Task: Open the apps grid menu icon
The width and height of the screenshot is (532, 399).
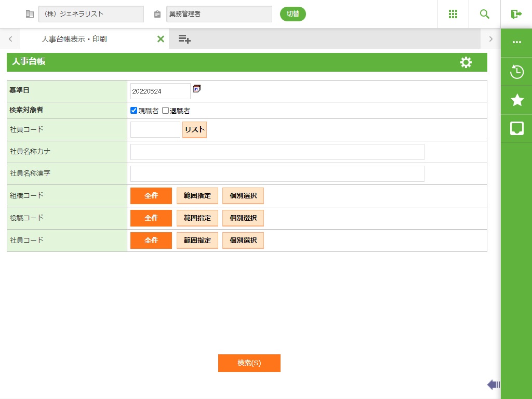Action: point(453,14)
